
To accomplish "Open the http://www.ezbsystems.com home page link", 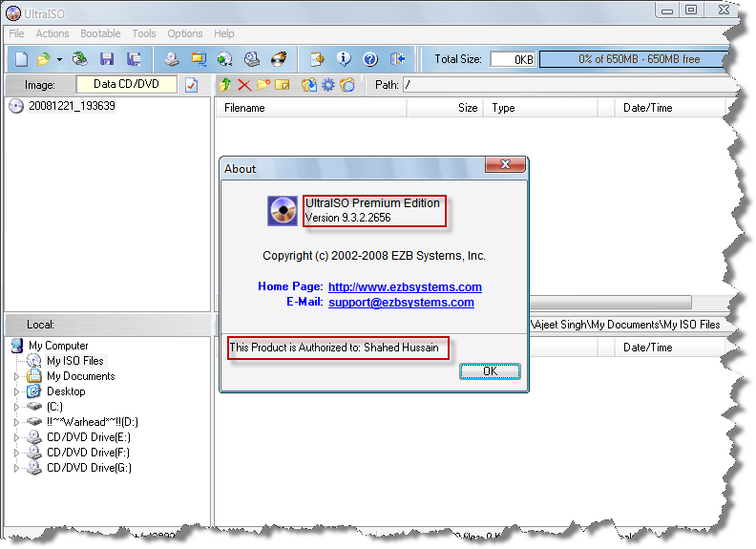I will click(405, 286).
